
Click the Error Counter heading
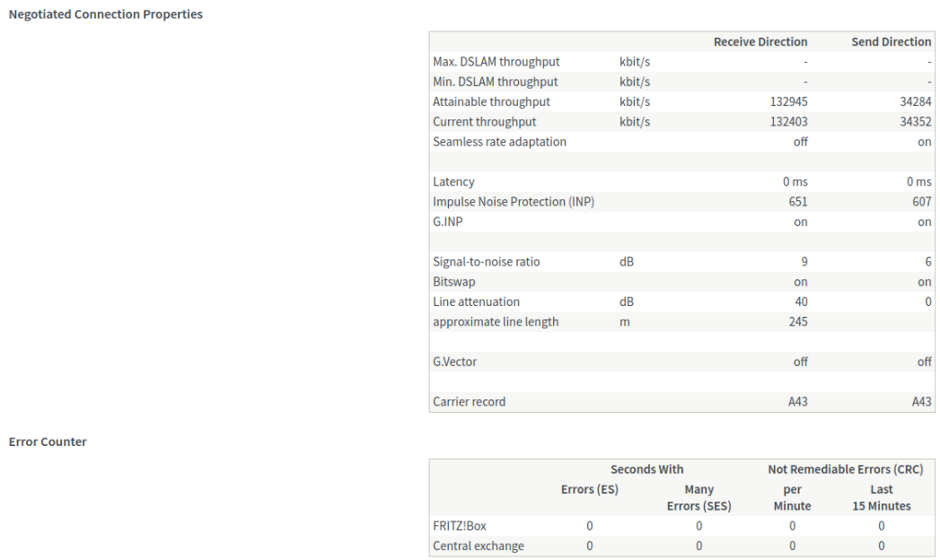point(48,442)
